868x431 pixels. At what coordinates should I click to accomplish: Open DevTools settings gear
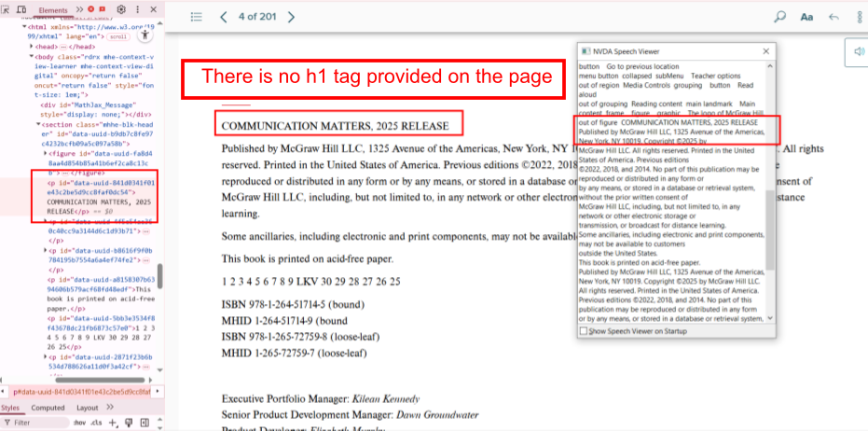point(121,9)
